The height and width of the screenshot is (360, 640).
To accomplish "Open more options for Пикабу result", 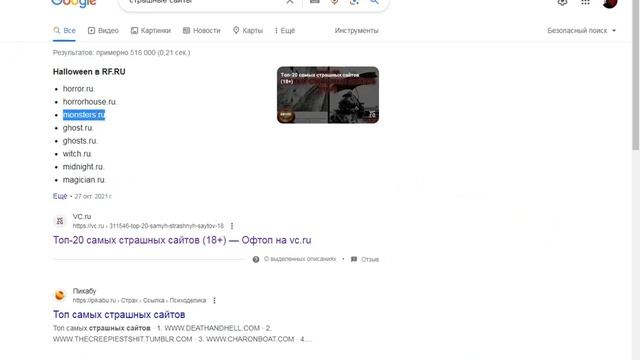I will click(x=214, y=300).
